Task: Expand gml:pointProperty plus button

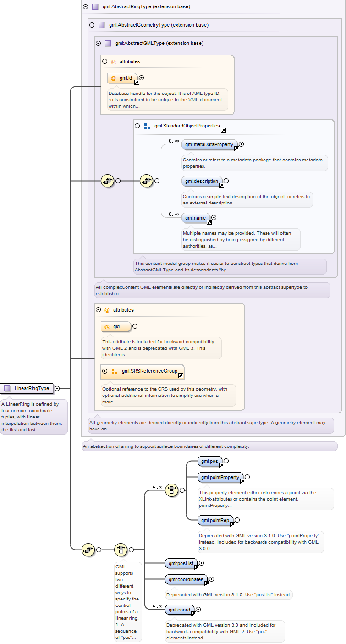Action: click(247, 477)
